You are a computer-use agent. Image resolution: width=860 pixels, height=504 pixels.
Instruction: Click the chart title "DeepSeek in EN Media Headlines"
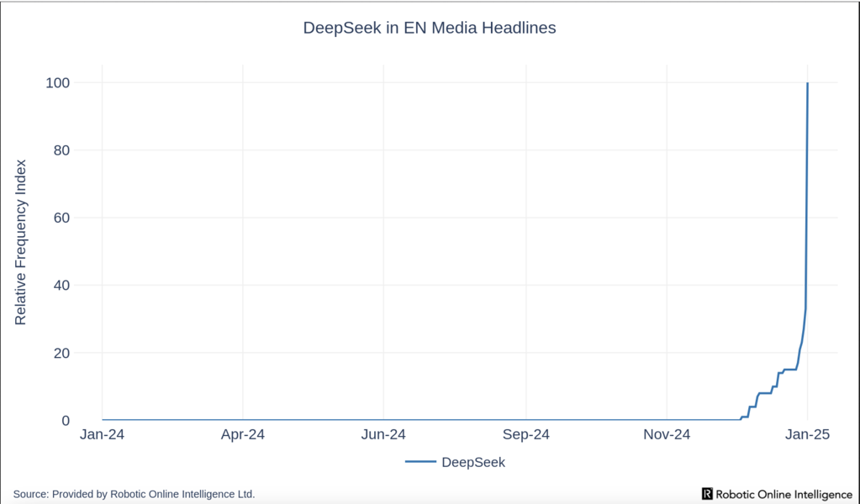point(430,28)
